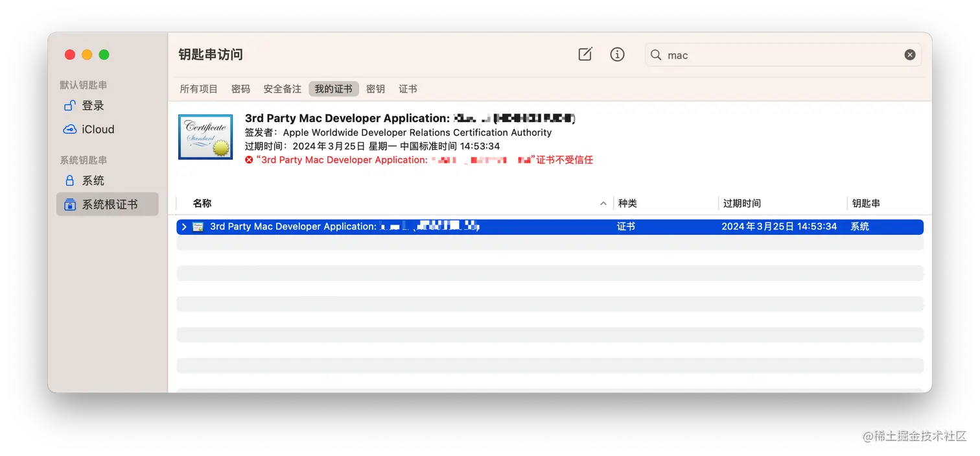The height and width of the screenshot is (456, 980).
Task: Click the expiry date 2024年3月25日 14:53:34 cell
Action: [x=779, y=226]
